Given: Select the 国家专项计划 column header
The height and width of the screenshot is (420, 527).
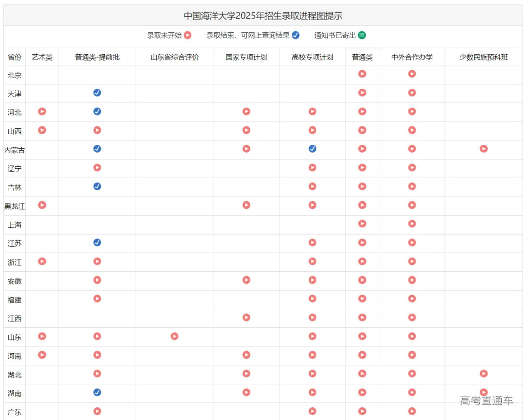Looking at the screenshot, I should [246, 57].
